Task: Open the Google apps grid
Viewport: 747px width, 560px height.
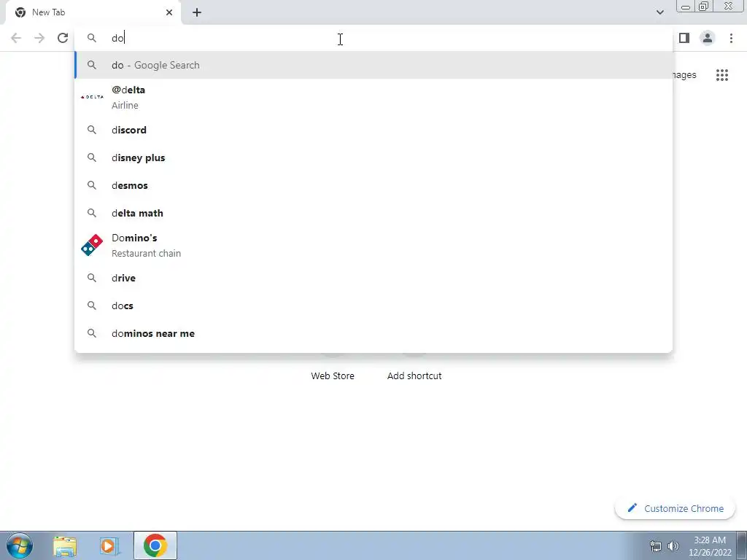Action: (x=722, y=75)
